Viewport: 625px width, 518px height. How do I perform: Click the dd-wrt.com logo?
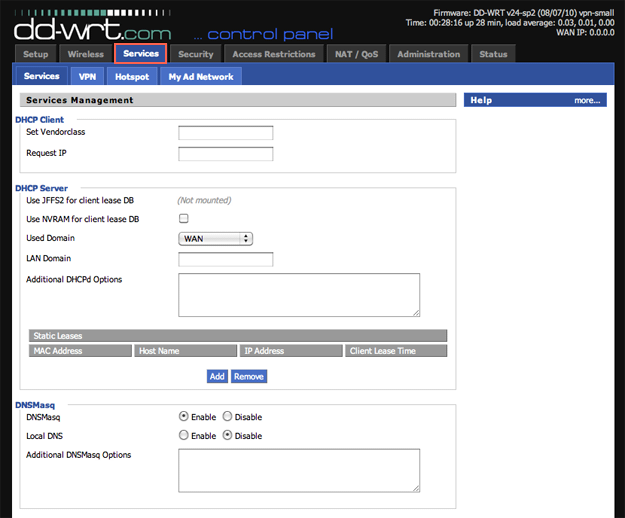92,26
